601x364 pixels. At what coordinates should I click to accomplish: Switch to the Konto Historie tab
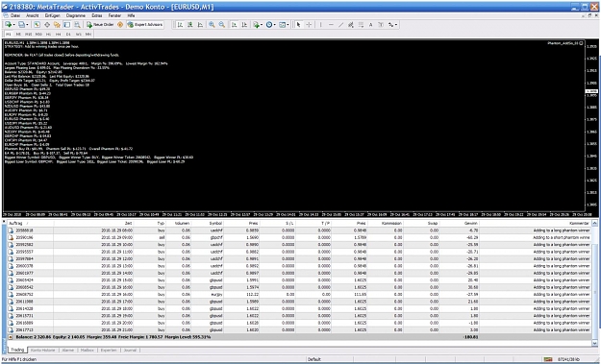(x=42, y=351)
